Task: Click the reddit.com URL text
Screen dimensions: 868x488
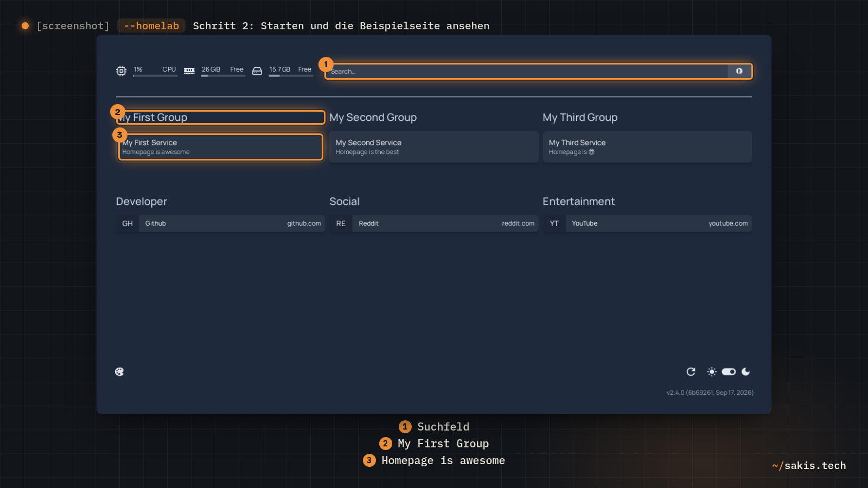Action: point(518,223)
